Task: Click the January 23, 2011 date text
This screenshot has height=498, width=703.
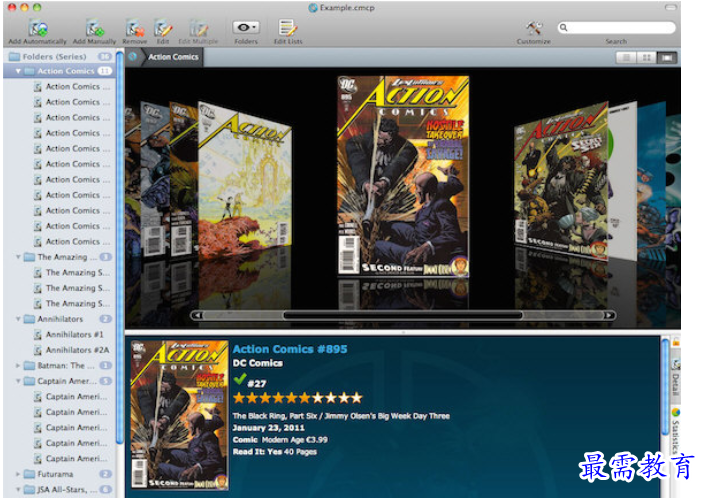Action: pyautogui.click(x=268, y=428)
